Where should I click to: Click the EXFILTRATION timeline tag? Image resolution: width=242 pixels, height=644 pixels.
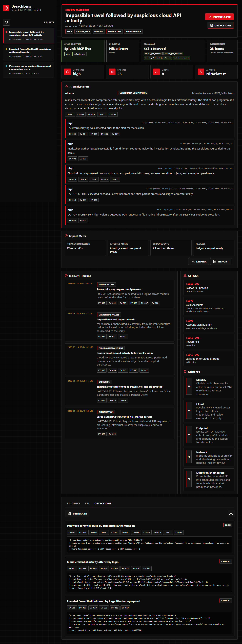tap(106, 412)
